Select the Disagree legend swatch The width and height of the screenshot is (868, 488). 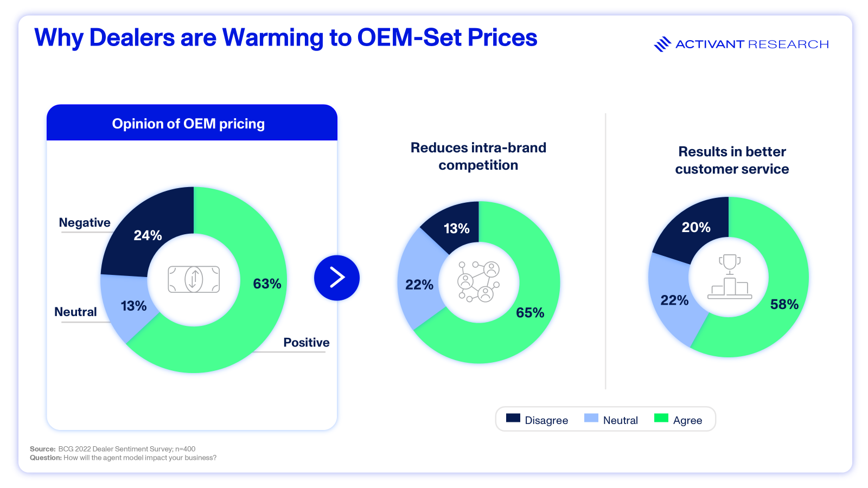(x=513, y=418)
